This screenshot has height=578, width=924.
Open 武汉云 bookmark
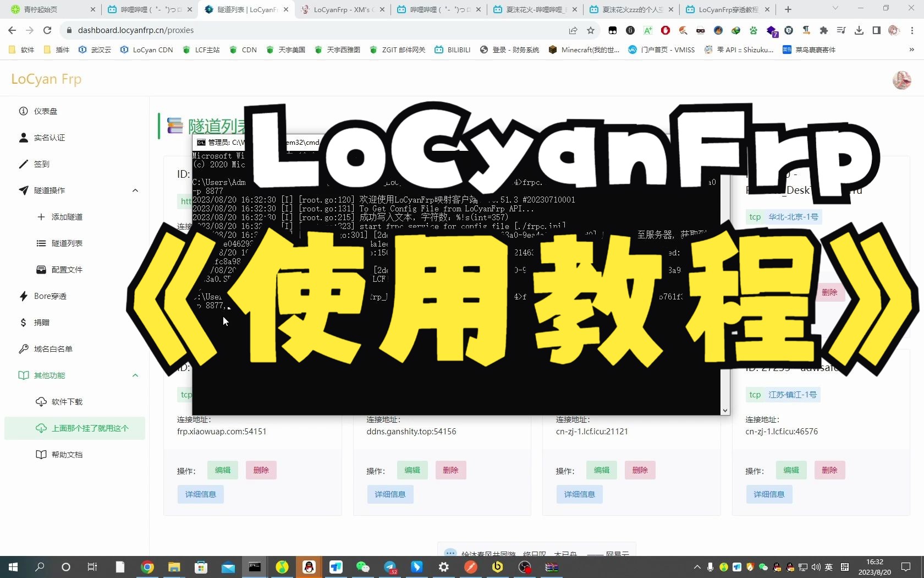click(95, 50)
